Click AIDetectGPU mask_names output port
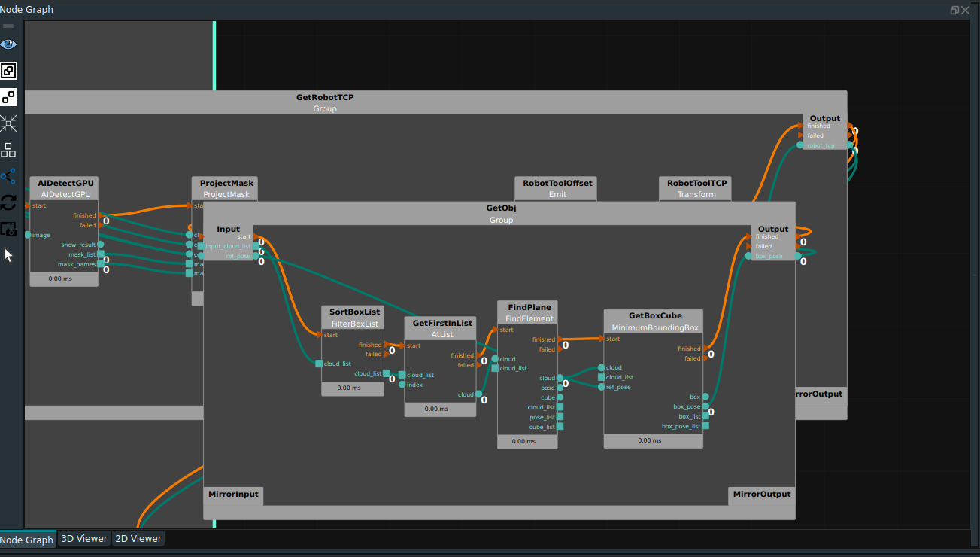The image size is (980, 557). coord(101,264)
